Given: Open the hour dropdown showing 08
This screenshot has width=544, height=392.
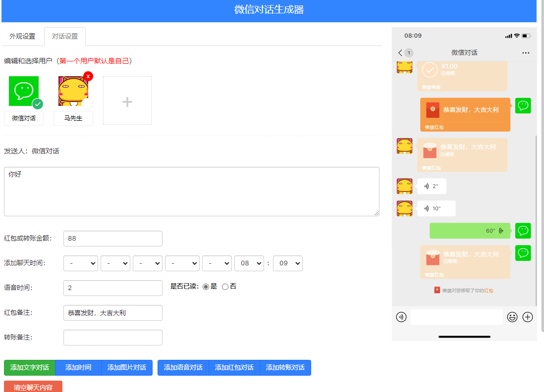Looking at the screenshot, I should point(249,263).
